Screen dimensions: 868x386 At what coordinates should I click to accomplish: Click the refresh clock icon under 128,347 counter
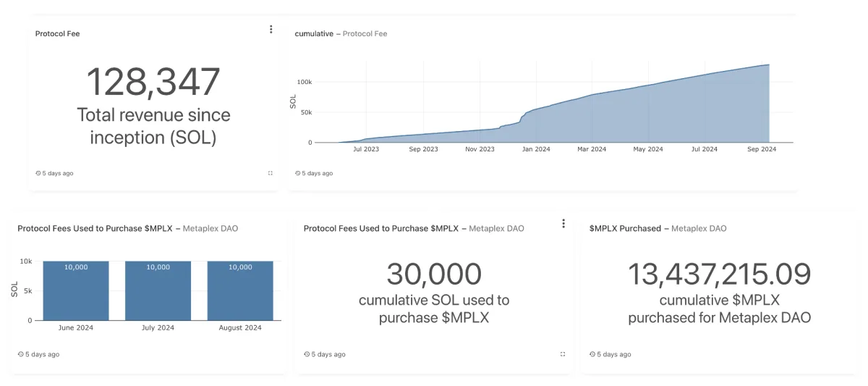pyautogui.click(x=38, y=174)
